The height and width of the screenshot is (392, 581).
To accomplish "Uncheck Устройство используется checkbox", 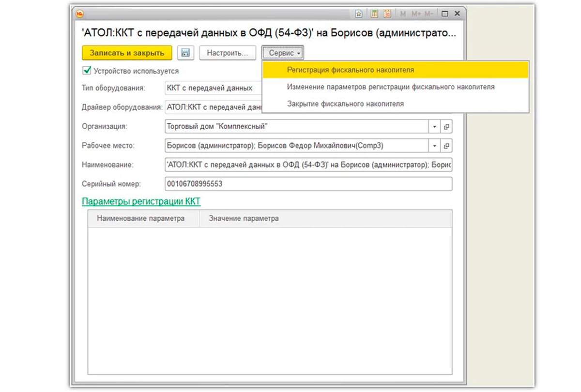I will click(x=87, y=71).
